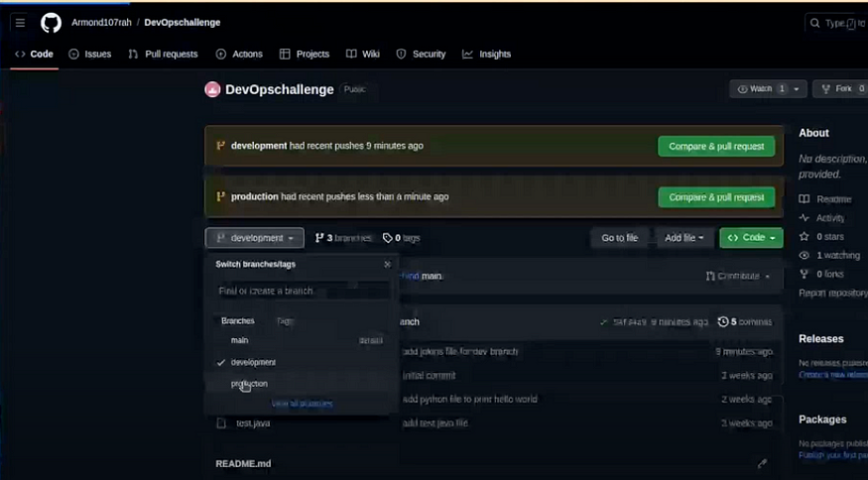Expand the green Code dropdown
Screen dimensions: 868x480
click(751, 237)
